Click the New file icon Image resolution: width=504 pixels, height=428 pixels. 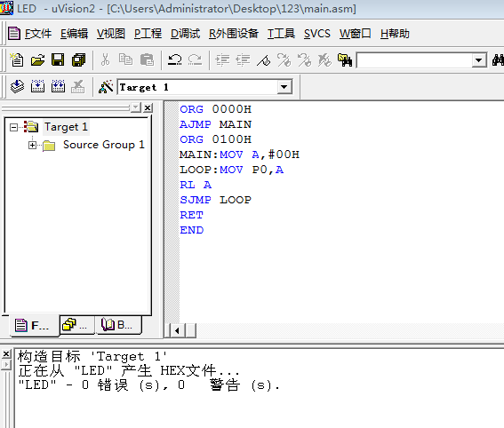coord(17,60)
